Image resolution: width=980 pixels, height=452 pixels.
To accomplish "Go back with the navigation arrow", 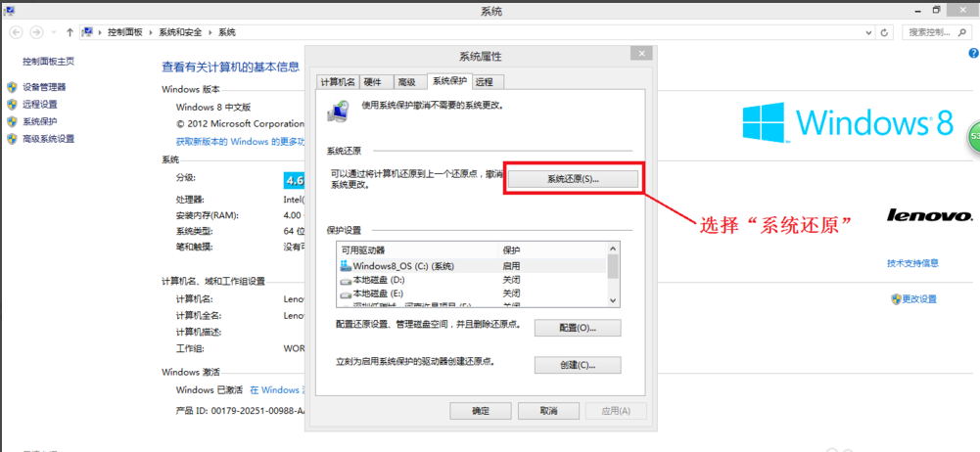I will click(x=17, y=32).
